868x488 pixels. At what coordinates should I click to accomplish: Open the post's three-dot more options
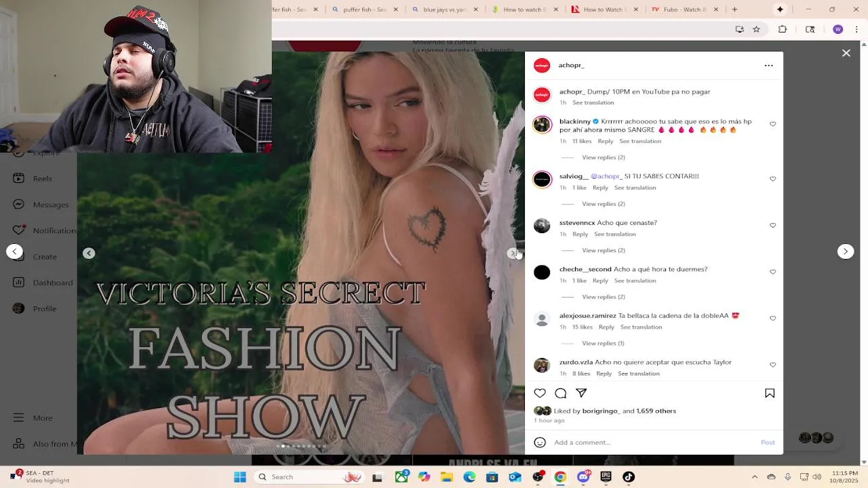768,65
